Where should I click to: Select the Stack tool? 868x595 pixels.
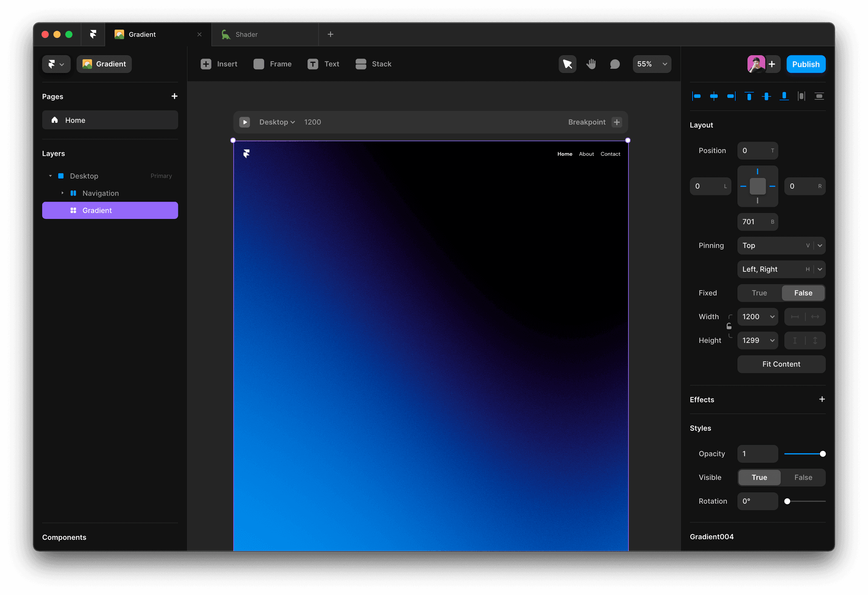(373, 64)
